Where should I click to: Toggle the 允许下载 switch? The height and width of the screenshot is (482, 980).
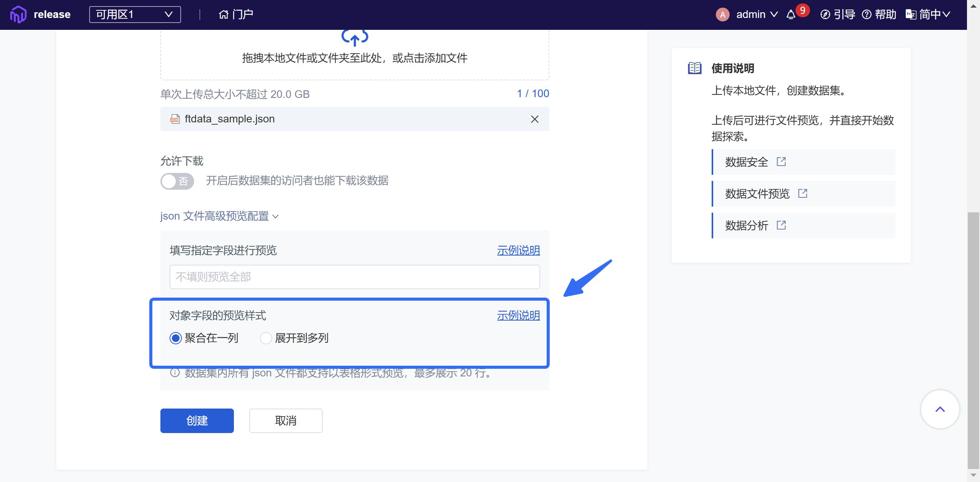pyautogui.click(x=177, y=181)
